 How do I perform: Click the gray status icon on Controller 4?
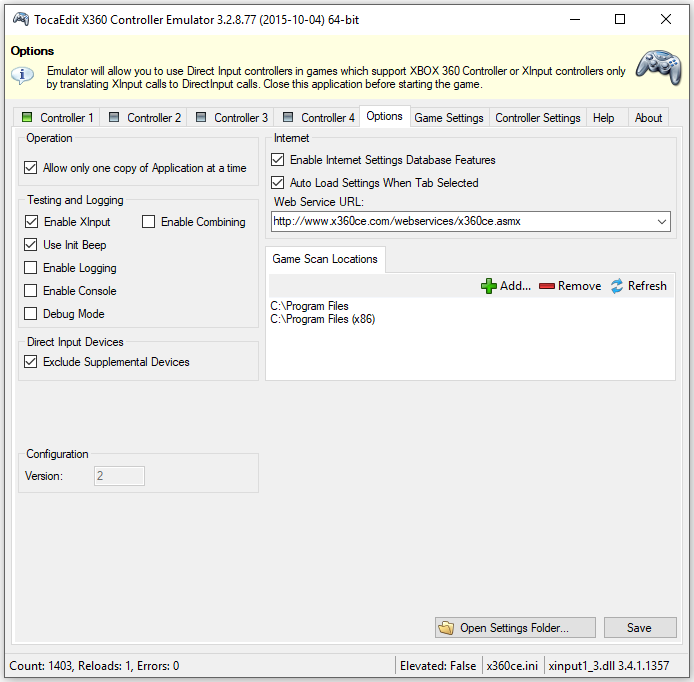pyautogui.click(x=288, y=117)
